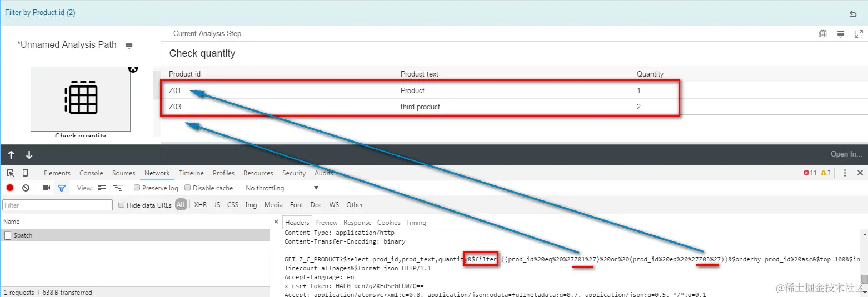
Task: Switch to the Preview detail tab
Action: point(326,223)
